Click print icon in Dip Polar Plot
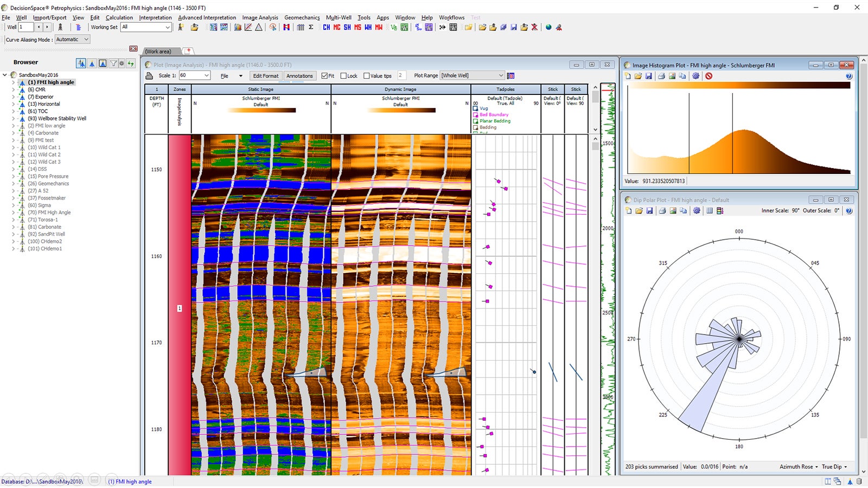Screen dimensions: 868x488 click(662, 210)
